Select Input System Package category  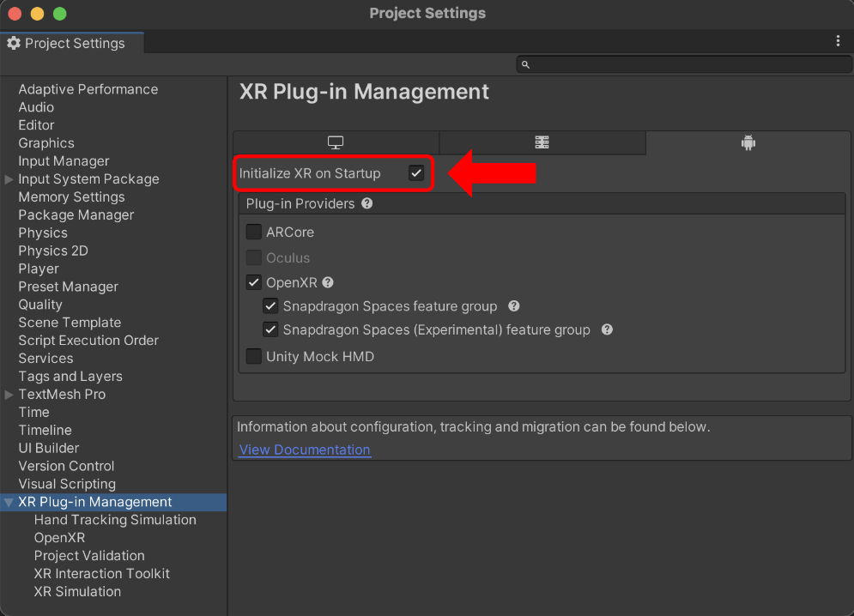[x=88, y=179]
